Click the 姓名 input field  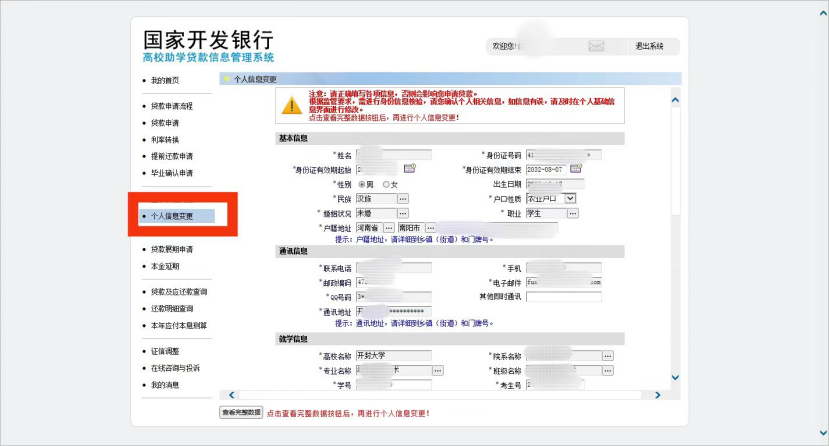click(x=394, y=155)
